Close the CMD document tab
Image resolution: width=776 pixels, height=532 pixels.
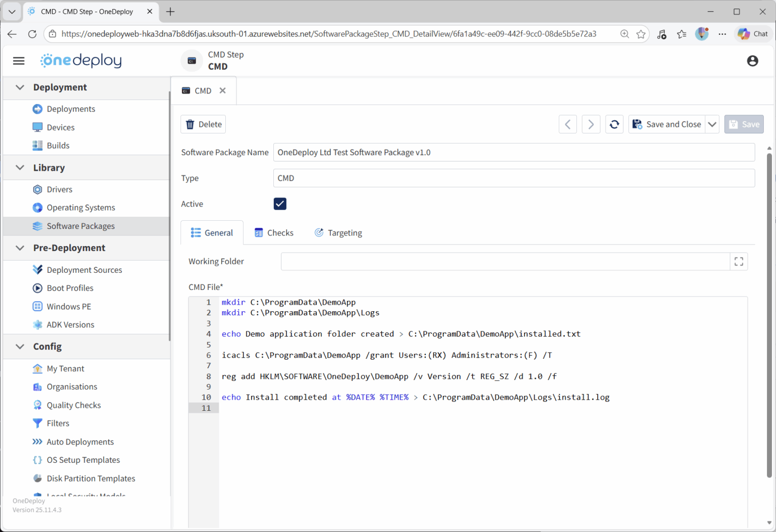pyautogui.click(x=222, y=90)
